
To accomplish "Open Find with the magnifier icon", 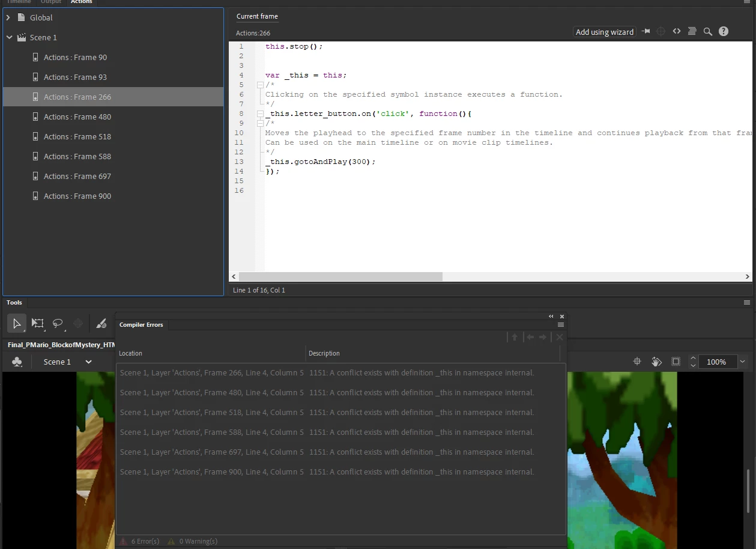I will [708, 31].
